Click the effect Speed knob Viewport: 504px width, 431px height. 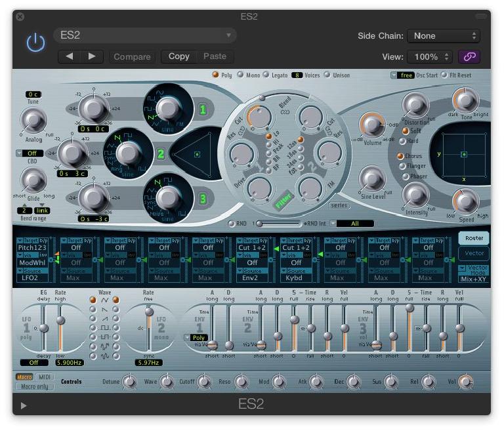[x=465, y=201]
